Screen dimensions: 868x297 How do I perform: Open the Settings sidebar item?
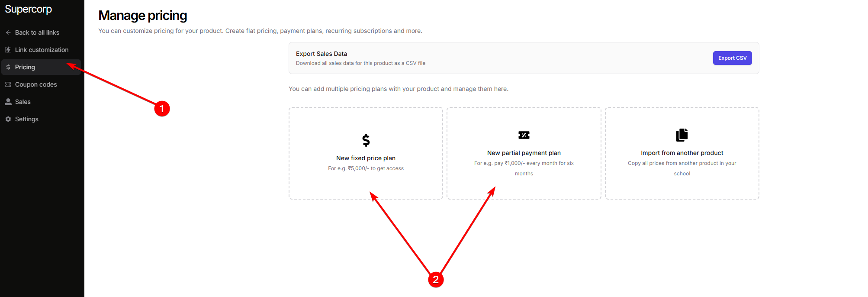pos(27,119)
